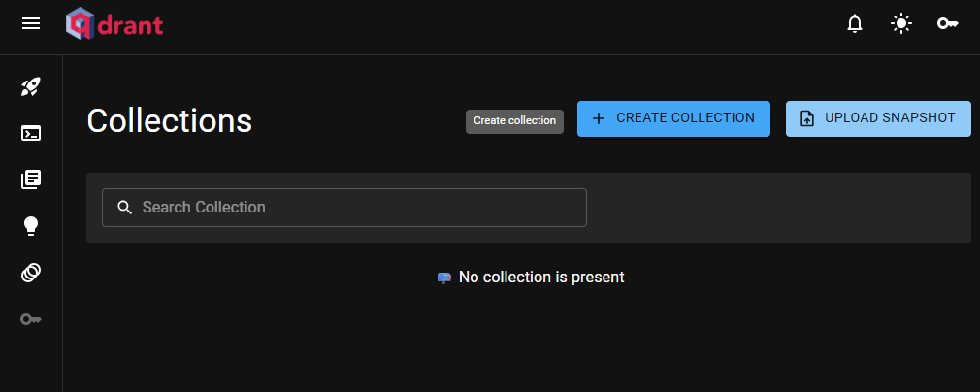
Task: Open the Console from the sidebar
Action: 31,133
